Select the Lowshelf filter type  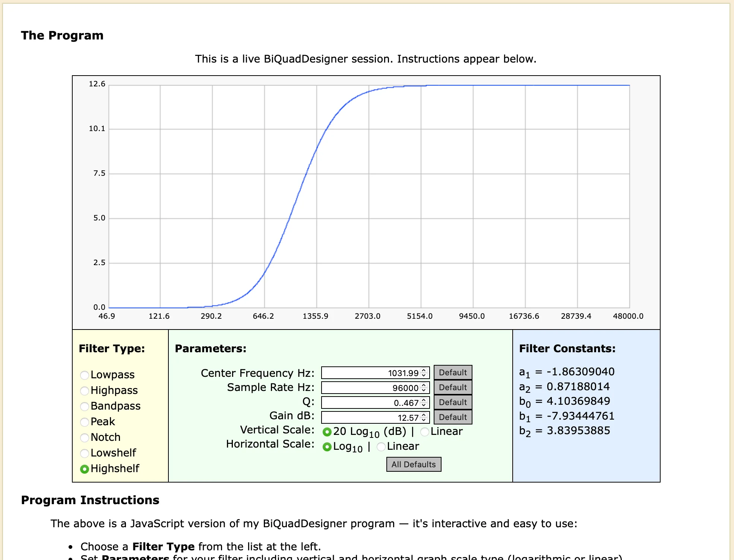point(85,453)
